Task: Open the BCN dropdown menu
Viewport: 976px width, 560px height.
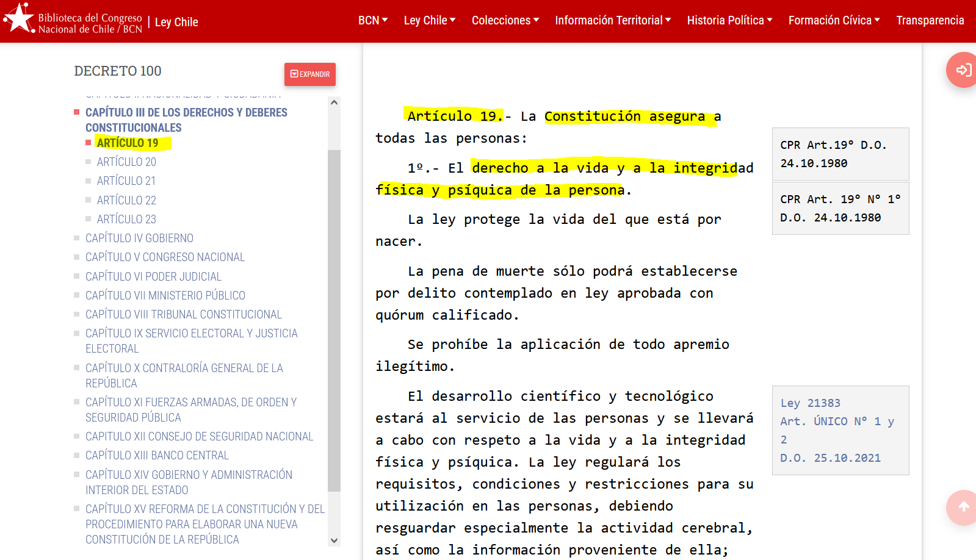Action: pyautogui.click(x=373, y=21)
